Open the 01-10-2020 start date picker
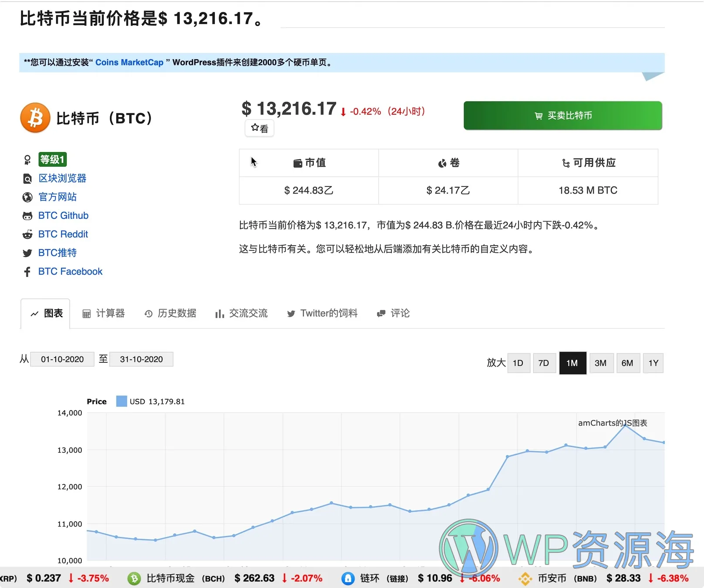This screenshot has width=704, height=588. [x=62, y=359]
